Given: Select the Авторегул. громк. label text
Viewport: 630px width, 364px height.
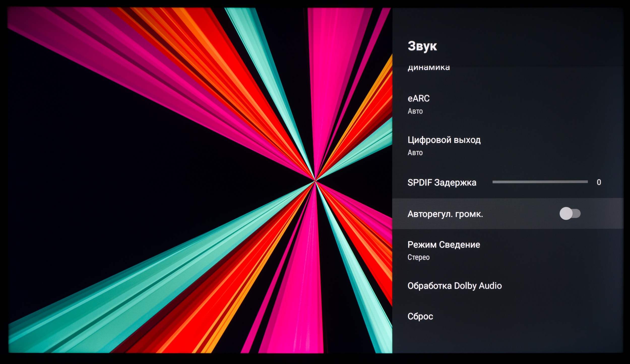Looking at the screenshot, I should [445, 214].
